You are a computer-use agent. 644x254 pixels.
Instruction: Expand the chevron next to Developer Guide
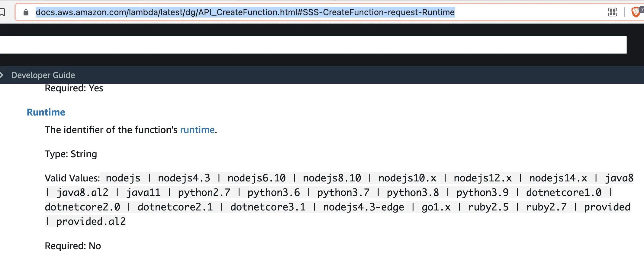(x=2, y=75)
